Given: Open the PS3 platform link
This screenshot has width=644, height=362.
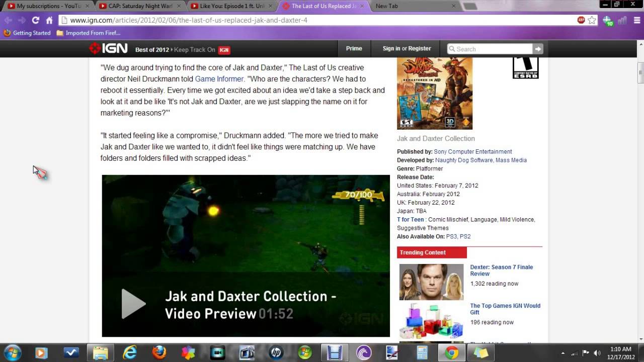Looking at the screenshot, I should [x=452, y=236].
